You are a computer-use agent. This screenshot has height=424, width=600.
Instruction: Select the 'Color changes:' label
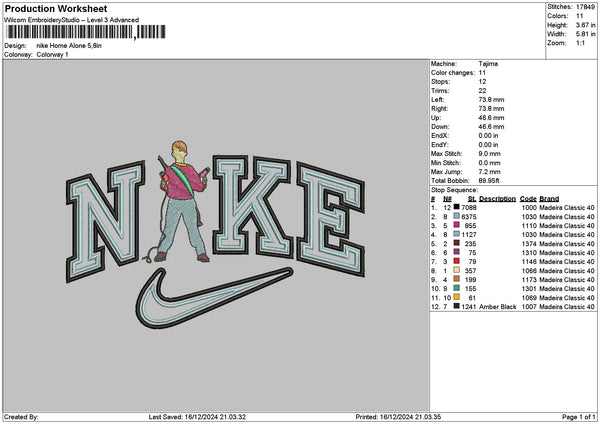(453, 73)
